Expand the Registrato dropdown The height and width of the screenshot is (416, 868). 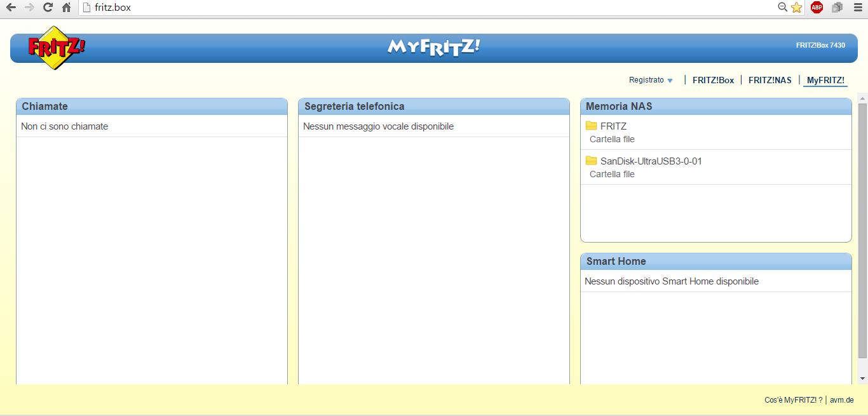click(651, 80)
